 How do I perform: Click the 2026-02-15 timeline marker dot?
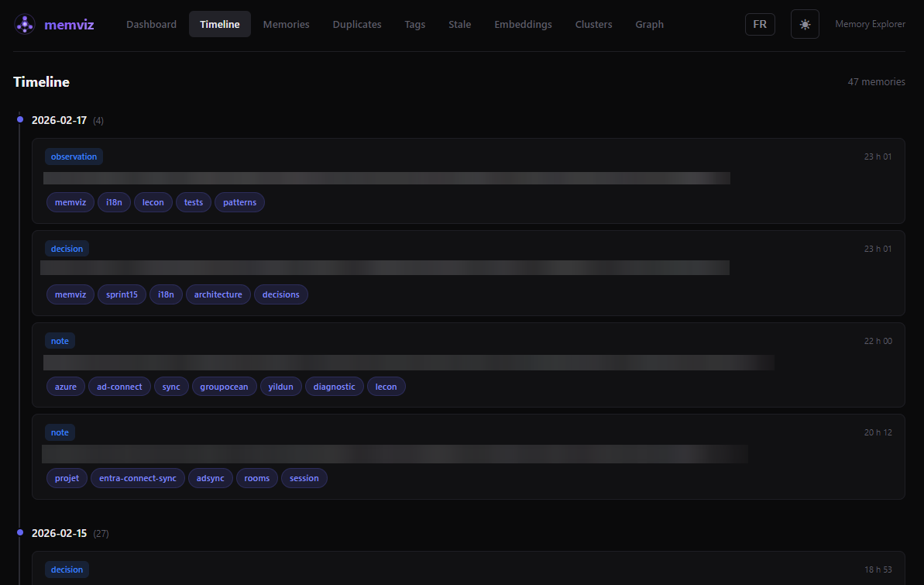pos(20,532)
